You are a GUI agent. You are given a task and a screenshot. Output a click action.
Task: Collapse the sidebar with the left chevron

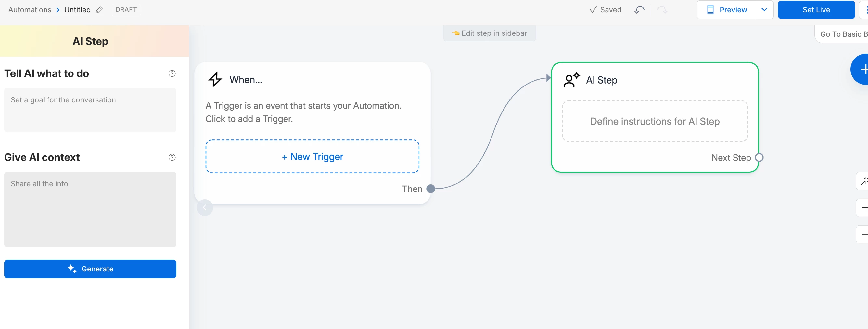205,208
